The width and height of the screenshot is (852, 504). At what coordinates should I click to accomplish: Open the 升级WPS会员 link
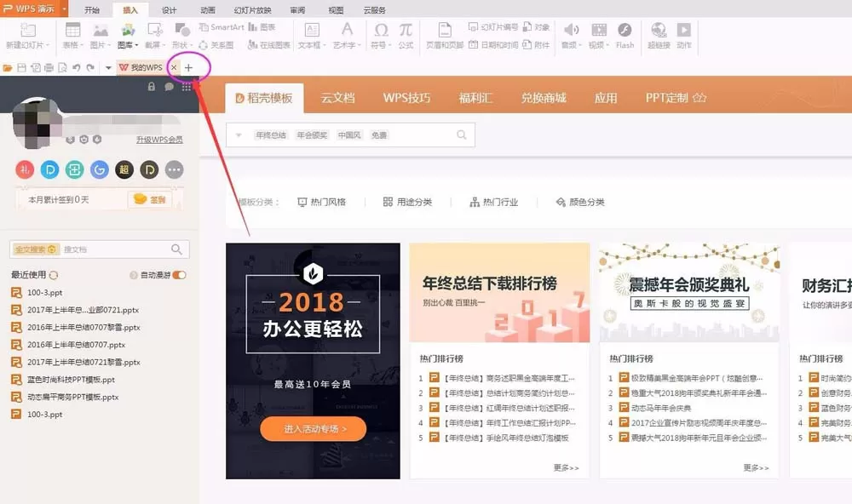point(159,140)
